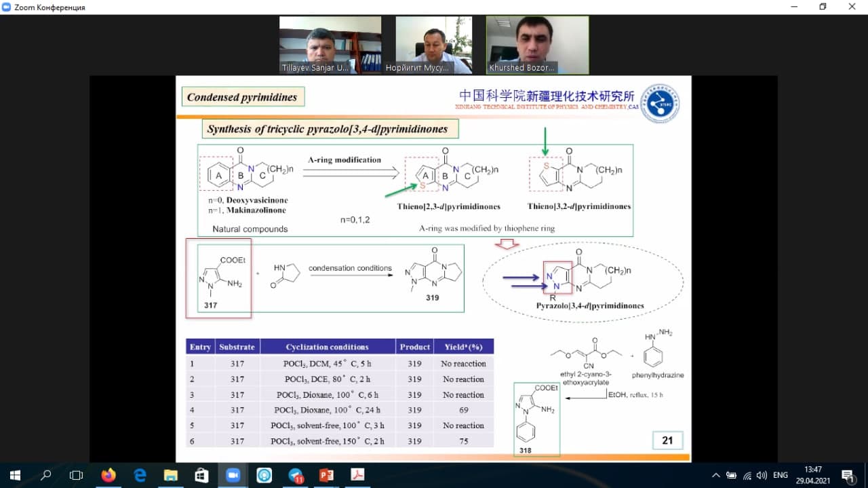This screenshot has width=868, height=488.
Task: Open the ENG input language selector
Action: point(781,475)
